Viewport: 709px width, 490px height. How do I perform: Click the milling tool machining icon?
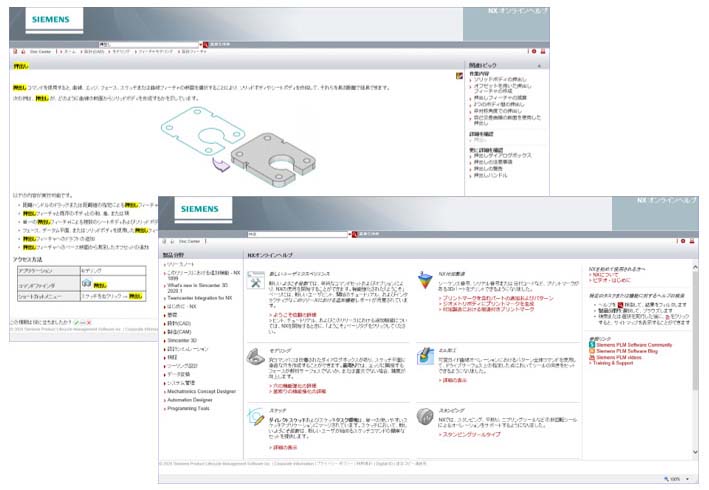pos(425,357)
